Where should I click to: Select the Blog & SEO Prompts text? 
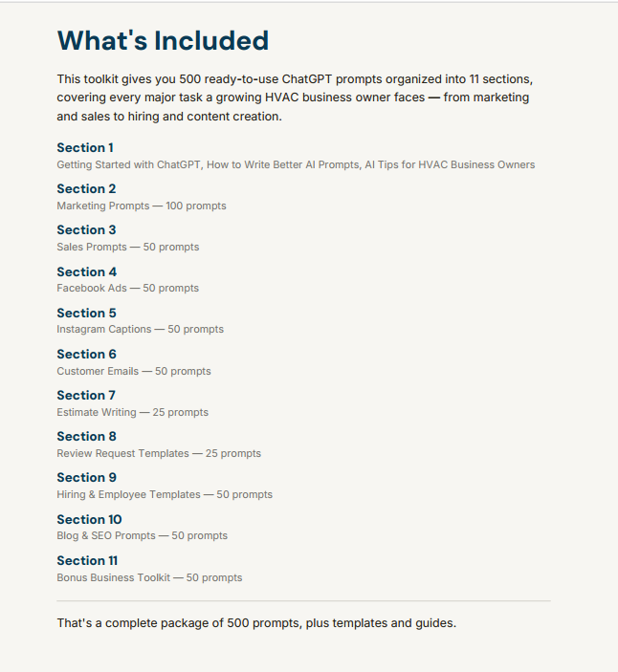(x=142, y=535)
